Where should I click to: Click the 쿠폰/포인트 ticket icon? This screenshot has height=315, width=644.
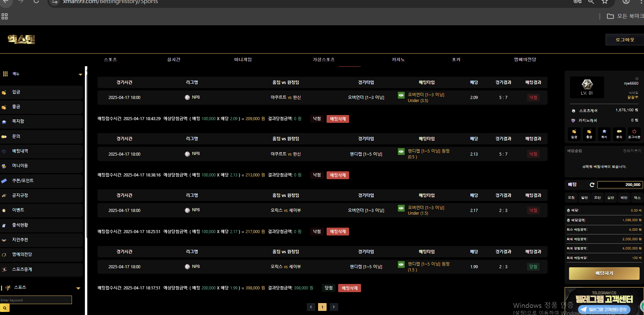coord(4,181)
